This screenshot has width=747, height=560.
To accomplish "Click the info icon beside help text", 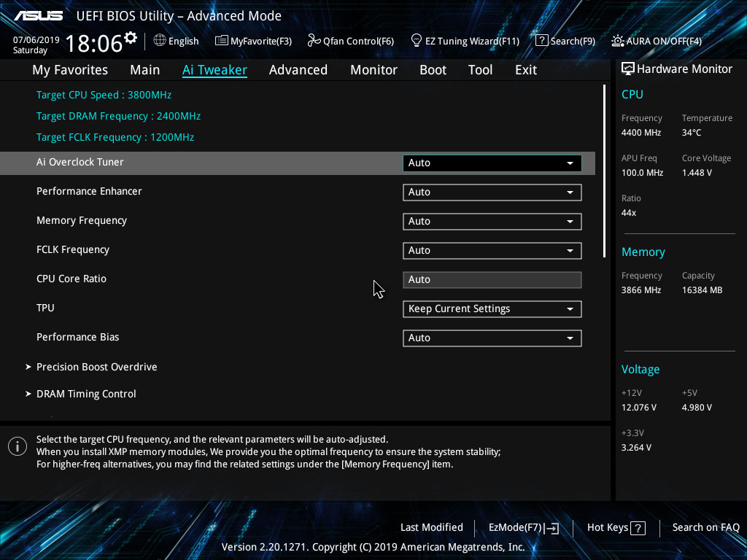I will [18, 446].
